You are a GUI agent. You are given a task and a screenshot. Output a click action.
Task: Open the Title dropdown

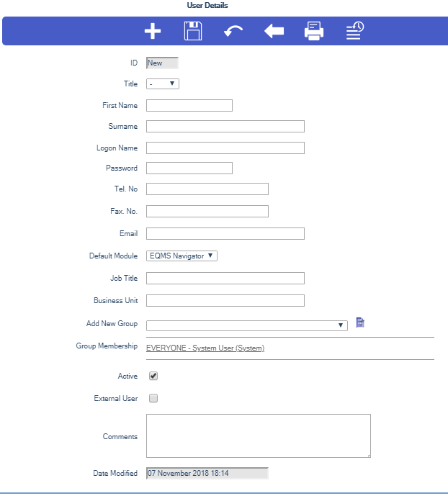pos(163,84)
